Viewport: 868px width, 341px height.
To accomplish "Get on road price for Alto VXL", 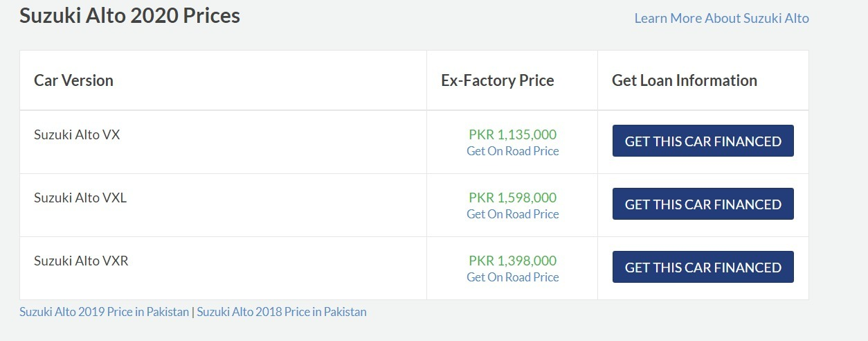I will pos(513,214).
